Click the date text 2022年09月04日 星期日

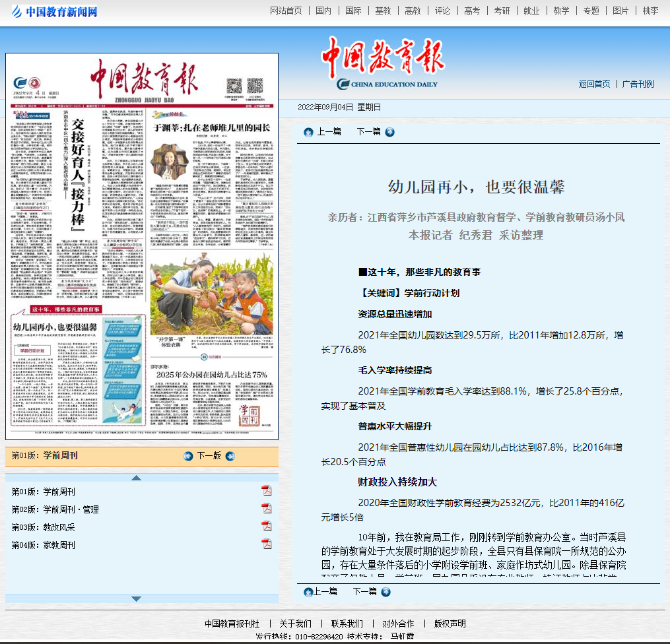click(x=339, y=107)
